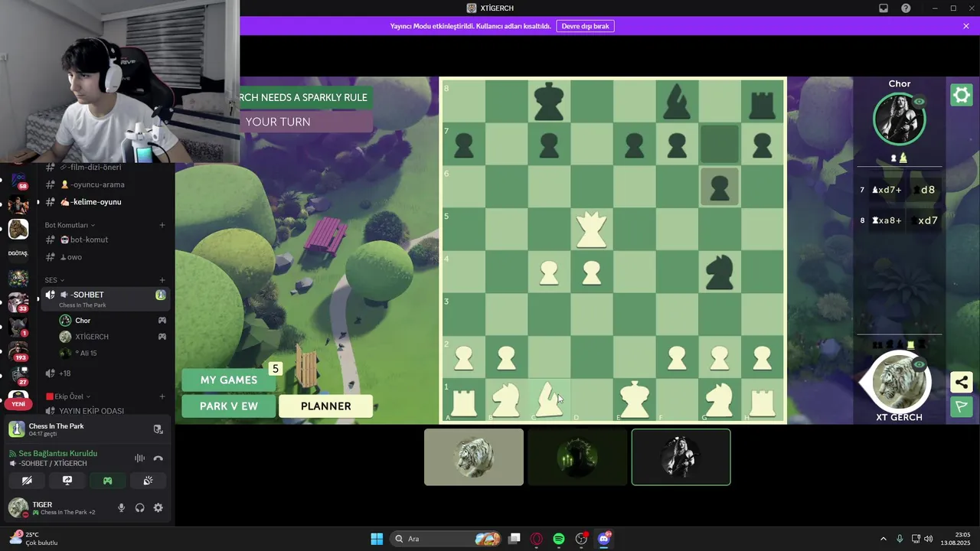980x551 pixels.
Task: Add a channel to Bot Komutları
Action: [x=162, y=225]
